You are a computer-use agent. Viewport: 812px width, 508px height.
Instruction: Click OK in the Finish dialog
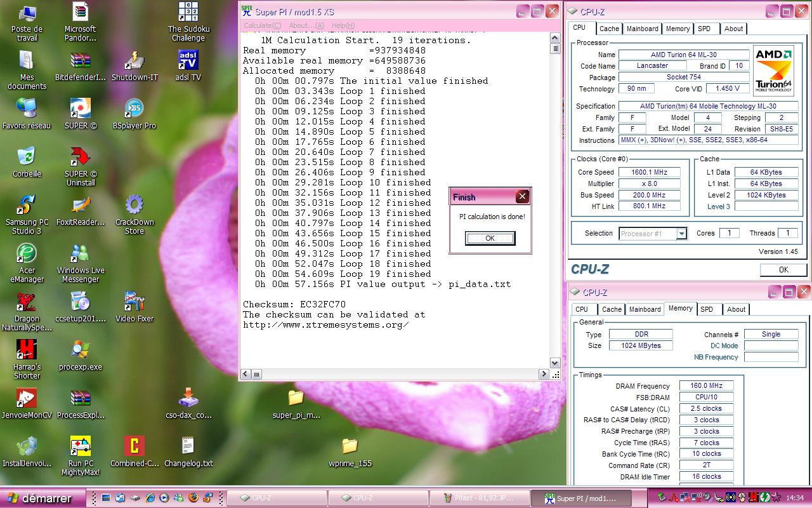490,238
